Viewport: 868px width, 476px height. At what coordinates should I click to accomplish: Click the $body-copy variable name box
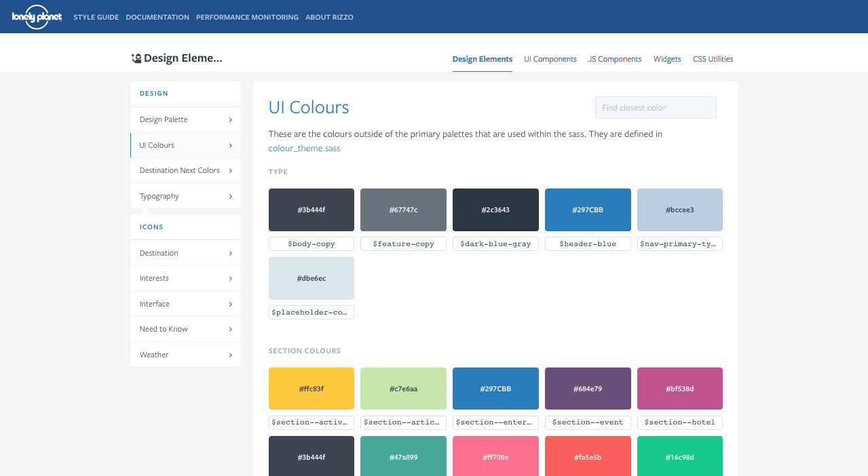pyautogui.click(x=311, y=244)
